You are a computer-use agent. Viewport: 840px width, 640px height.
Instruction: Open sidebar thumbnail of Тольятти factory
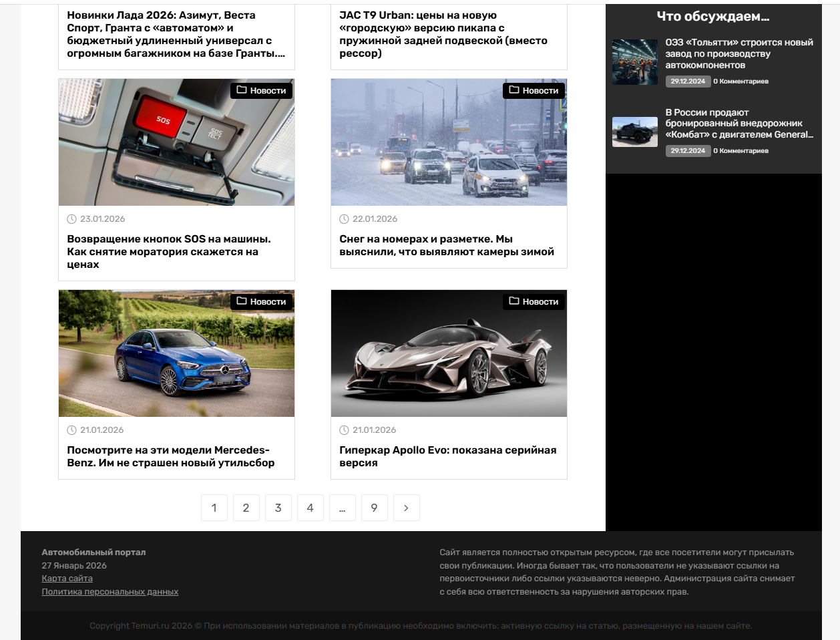635,62
